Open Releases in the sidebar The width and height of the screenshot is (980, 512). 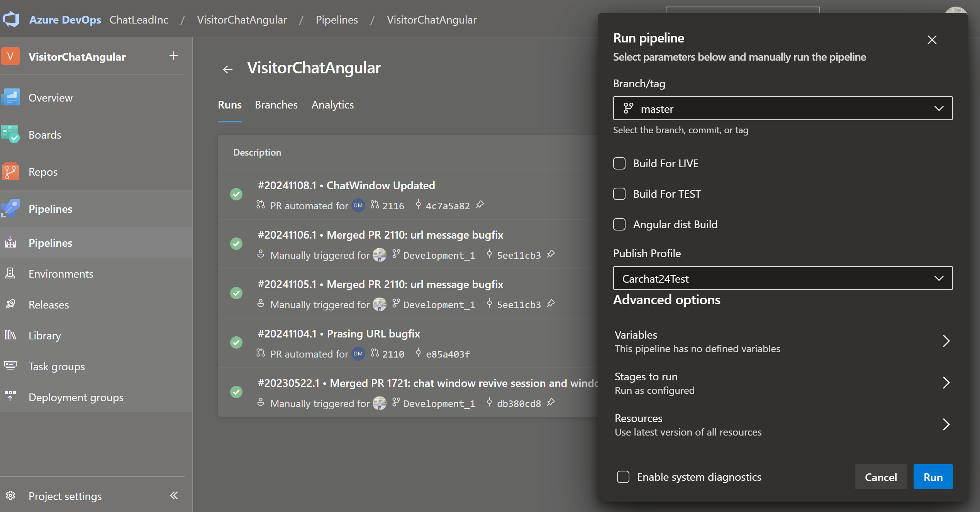[49, 305]
